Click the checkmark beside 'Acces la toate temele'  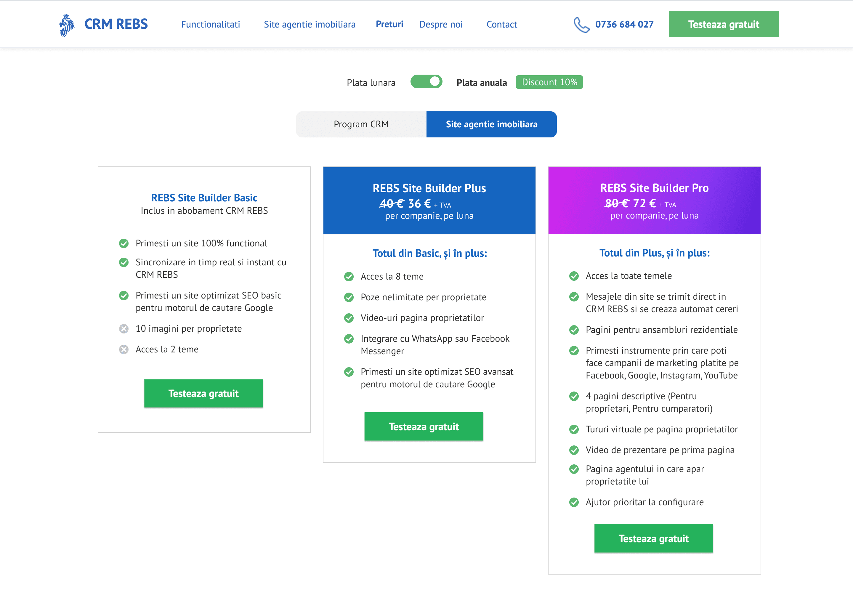tap(574, 276)
